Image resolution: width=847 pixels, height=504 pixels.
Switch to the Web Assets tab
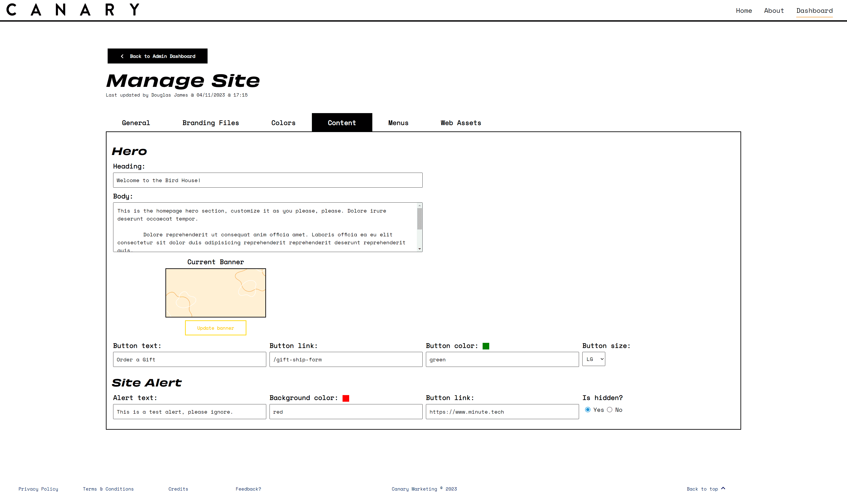click(x=460, y=123)
